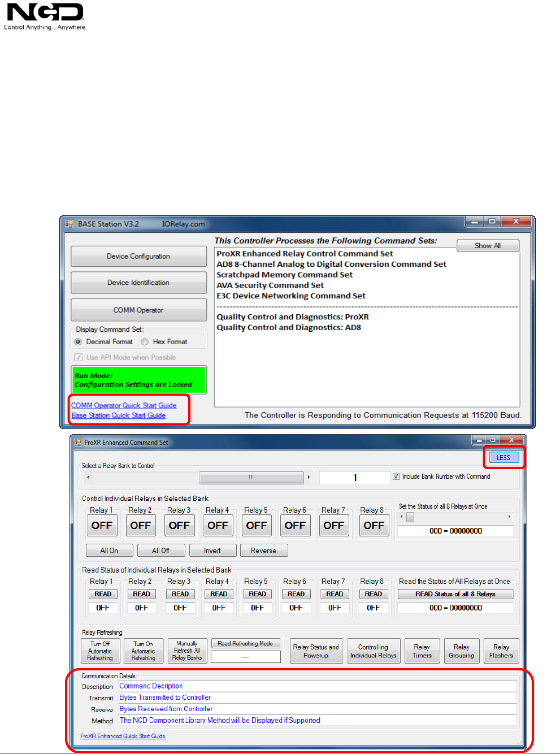This screenshot has height=754, width=560.
Task: Open Relay Flashers
Action: click(x=501, y=651)
